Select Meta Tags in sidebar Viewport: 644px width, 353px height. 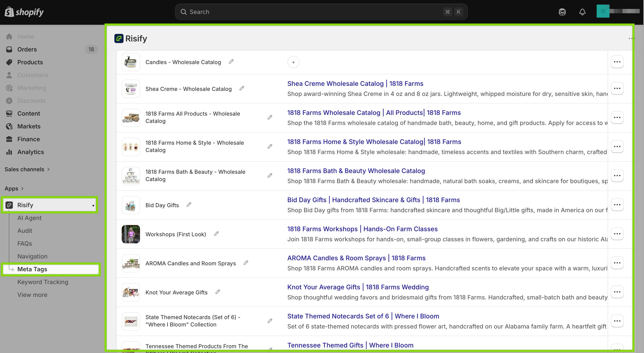(51, 269)
